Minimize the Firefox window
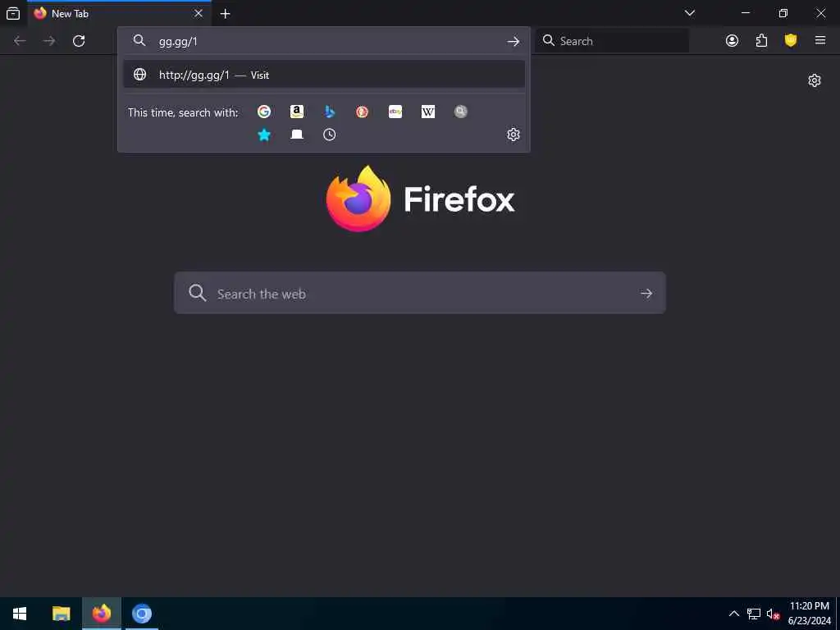 point(746,13)
